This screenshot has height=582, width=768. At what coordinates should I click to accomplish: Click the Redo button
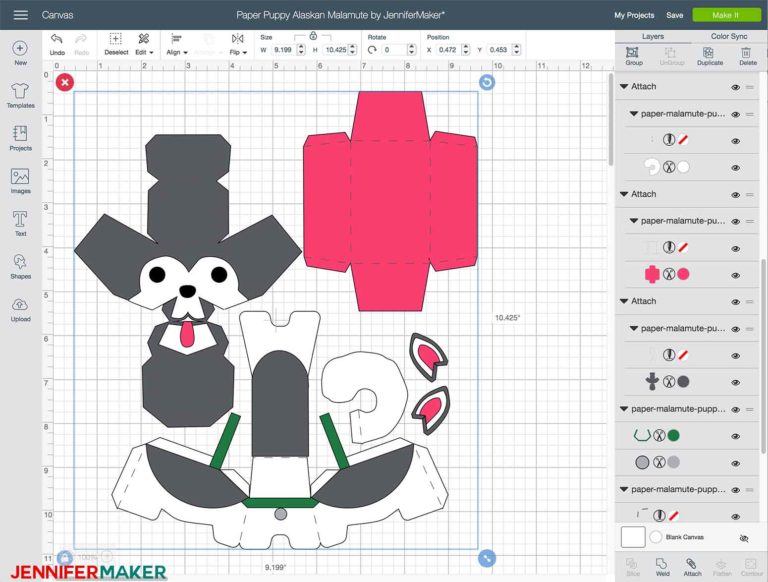pos(82,44)
